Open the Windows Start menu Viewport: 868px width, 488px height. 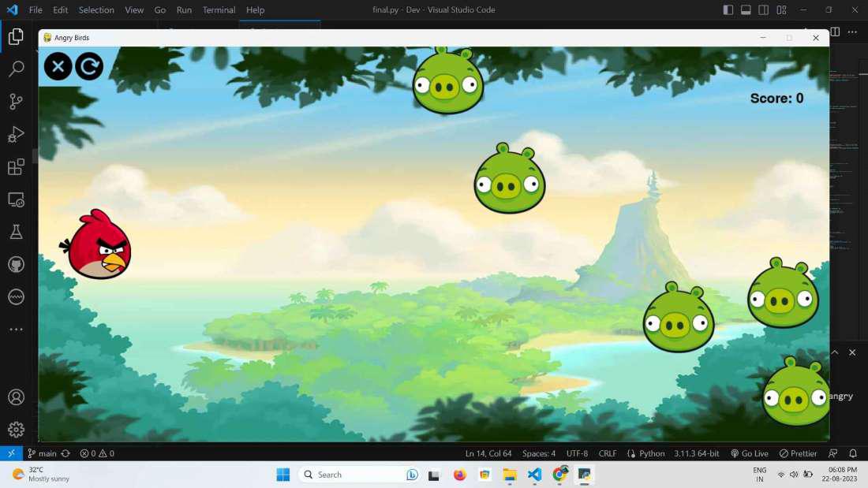pos(282,475)
